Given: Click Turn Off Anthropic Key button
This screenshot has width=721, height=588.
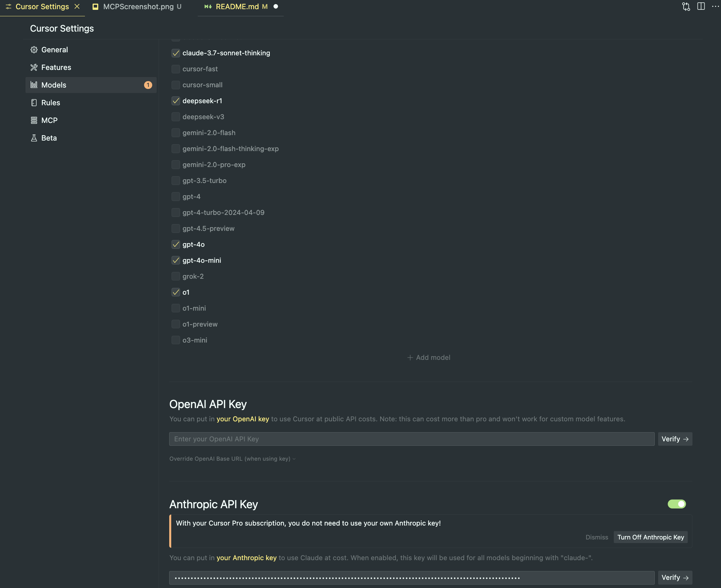Looking at the screenshot, I should (x=651, y=537).
